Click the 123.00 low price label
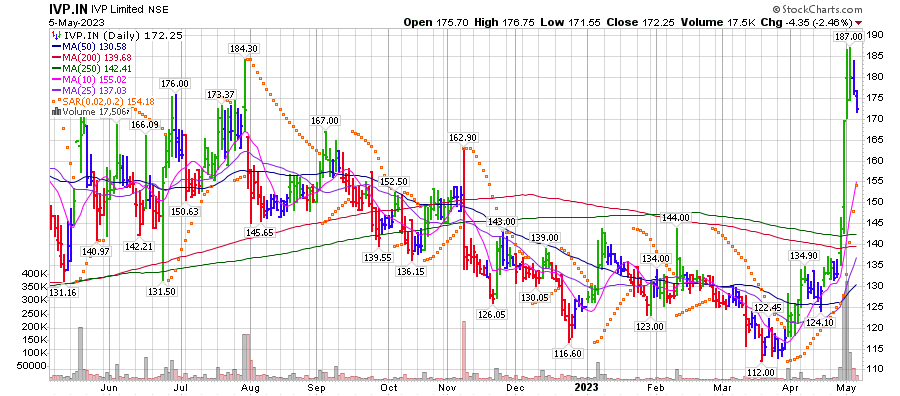Viewport: 900px width, 396px height. (650, 327)
